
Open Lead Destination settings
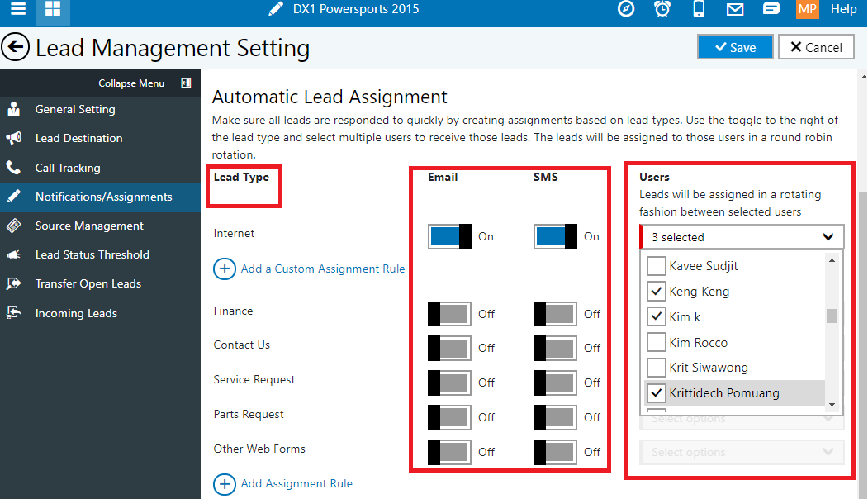tap(100, 138)
